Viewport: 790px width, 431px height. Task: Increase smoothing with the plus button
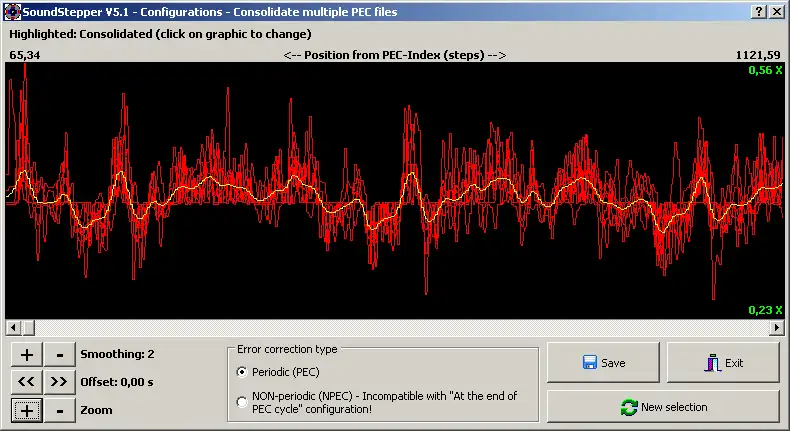pos(27,354)
